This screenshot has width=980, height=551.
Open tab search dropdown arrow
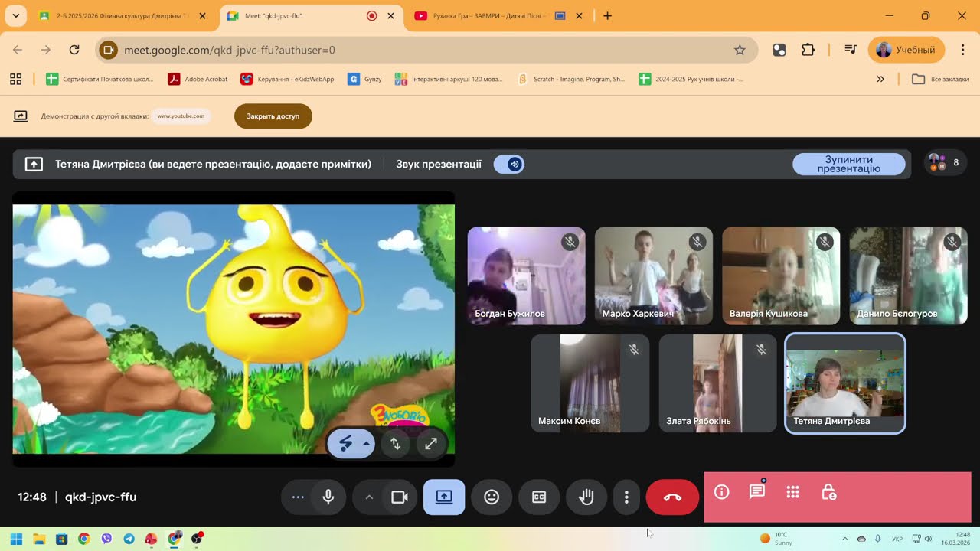click(x=16, y=16)
